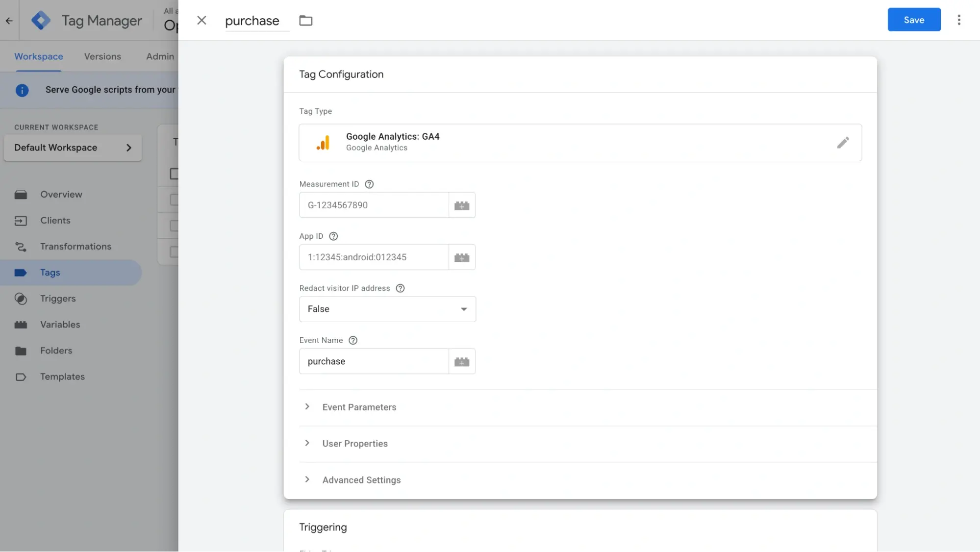Open Overview in the sidebar
Viewport: 980px width, 552px height.
[71, 195]
